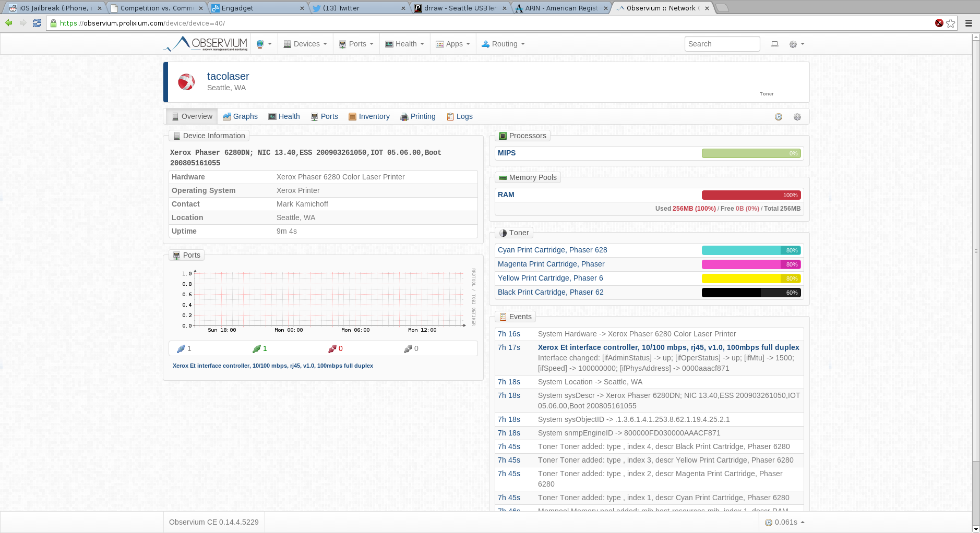Viewport: 980px width, 533px height.
Task: Switch to the Engadget browser tab
Action: 257,8
